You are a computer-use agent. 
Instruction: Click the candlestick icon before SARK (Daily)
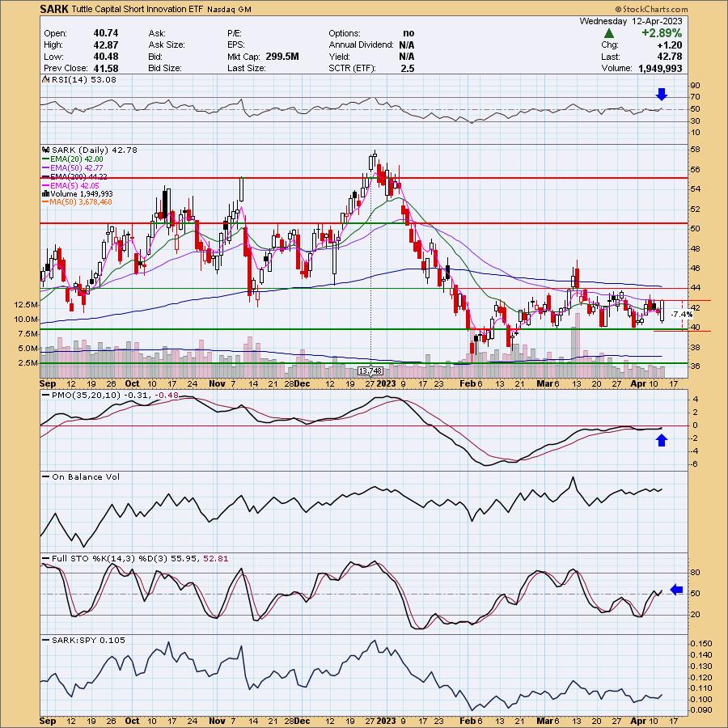(x=45, y=150)
